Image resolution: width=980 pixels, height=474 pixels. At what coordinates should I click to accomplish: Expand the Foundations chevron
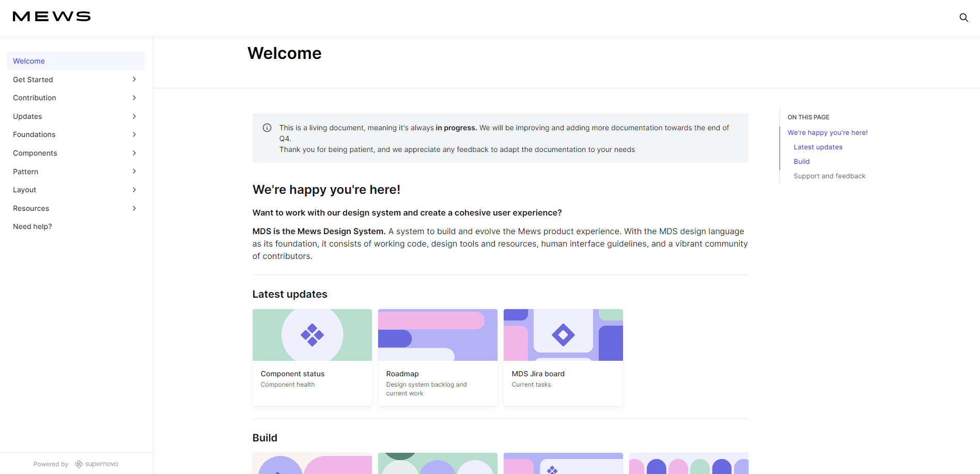134,134
